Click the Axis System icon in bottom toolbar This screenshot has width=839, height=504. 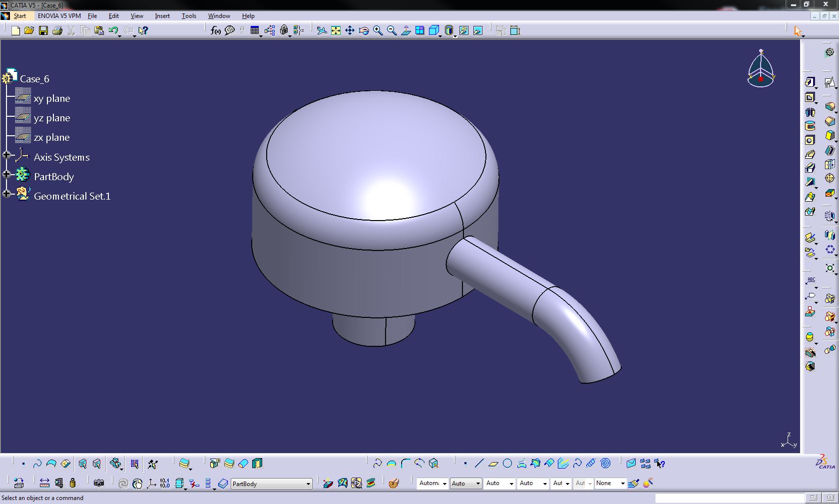click(x=151, y=483)
